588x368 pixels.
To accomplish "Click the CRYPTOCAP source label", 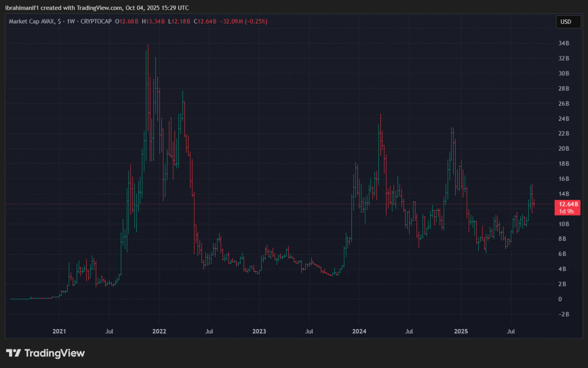I will 96,21.
